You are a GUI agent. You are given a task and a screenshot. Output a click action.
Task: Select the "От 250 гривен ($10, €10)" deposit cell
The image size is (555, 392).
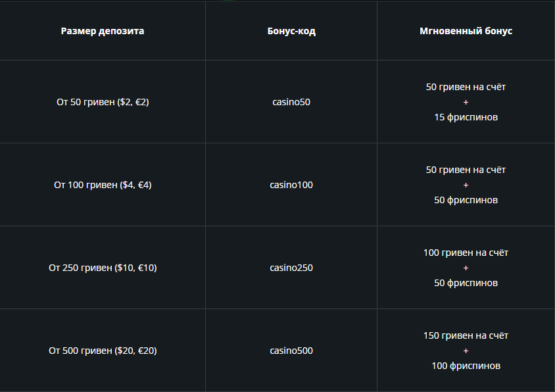click(x=103, y=268)
